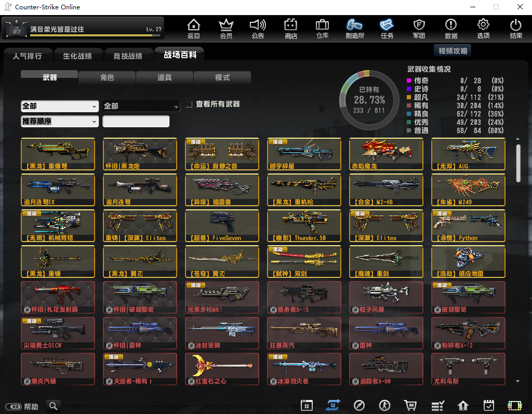Click the orange 超凡 rarity color swatch
The width and height of the screenshot is (532, 414).
(x=409, y=97)
